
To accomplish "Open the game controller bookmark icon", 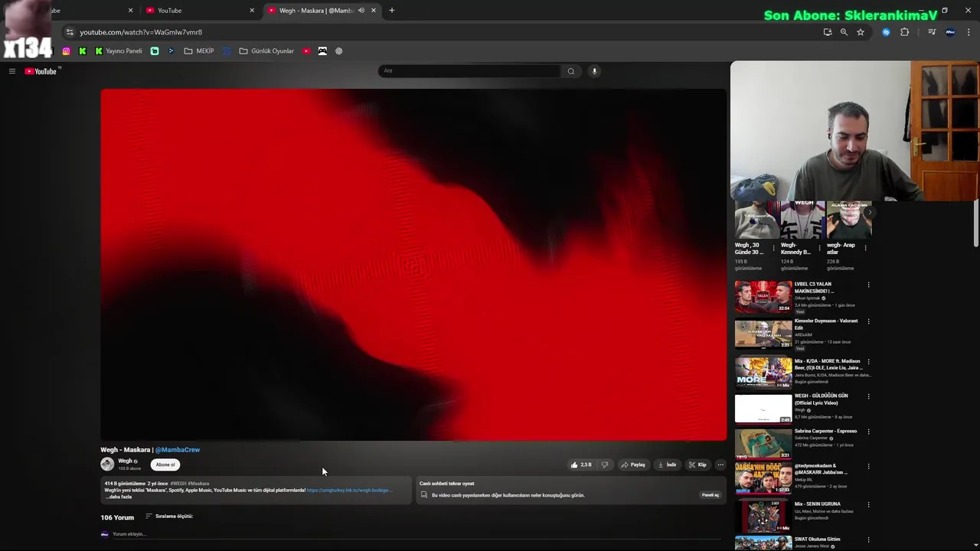I will pyautogui.click(x=322, y=51).
